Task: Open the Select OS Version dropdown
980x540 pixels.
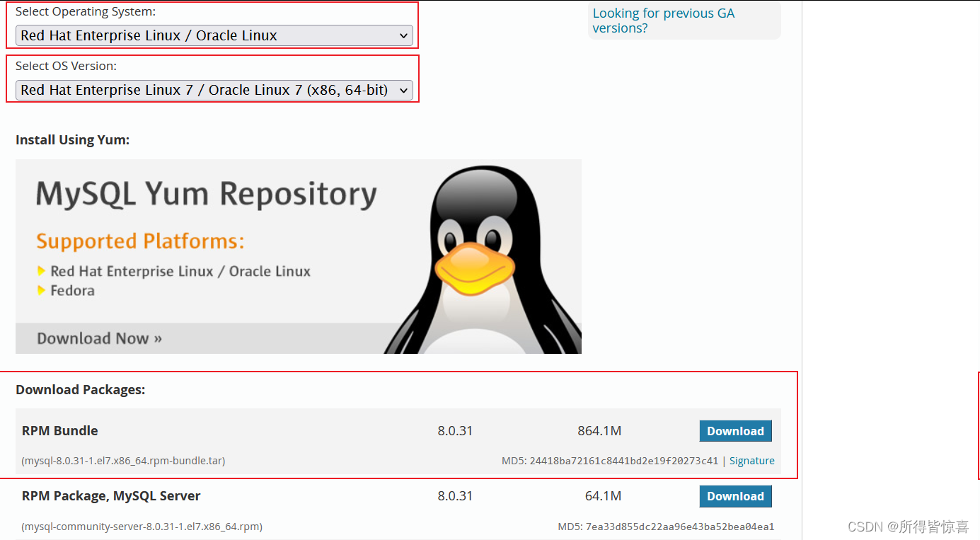Action: (214, 90)
